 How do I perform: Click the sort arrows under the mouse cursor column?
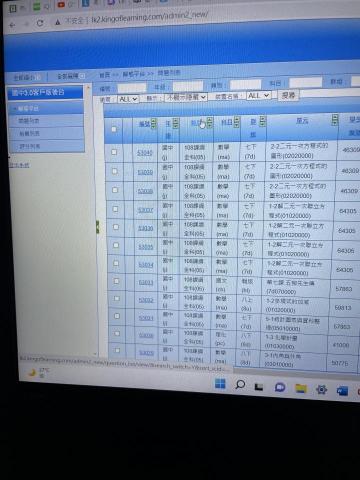[x=209, y=123]
